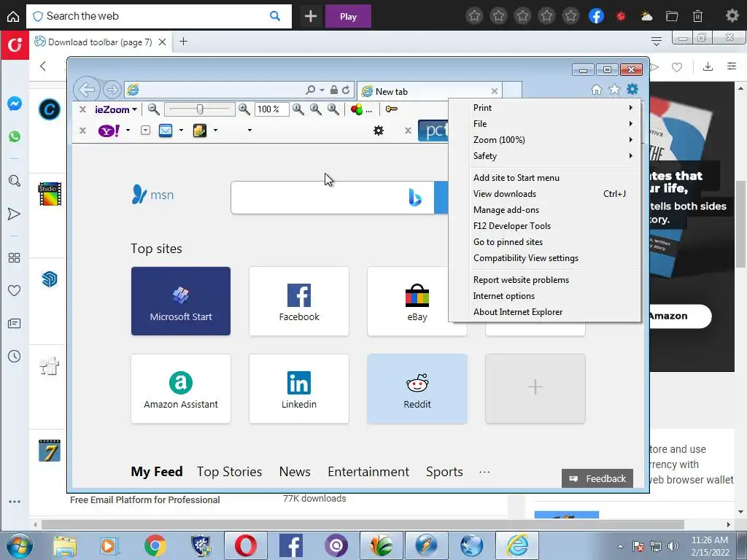Click the New tab tab in Internet Explorer
Viewport: 747px width, 560px height.
pyautogui.click(x=429, y=91)
